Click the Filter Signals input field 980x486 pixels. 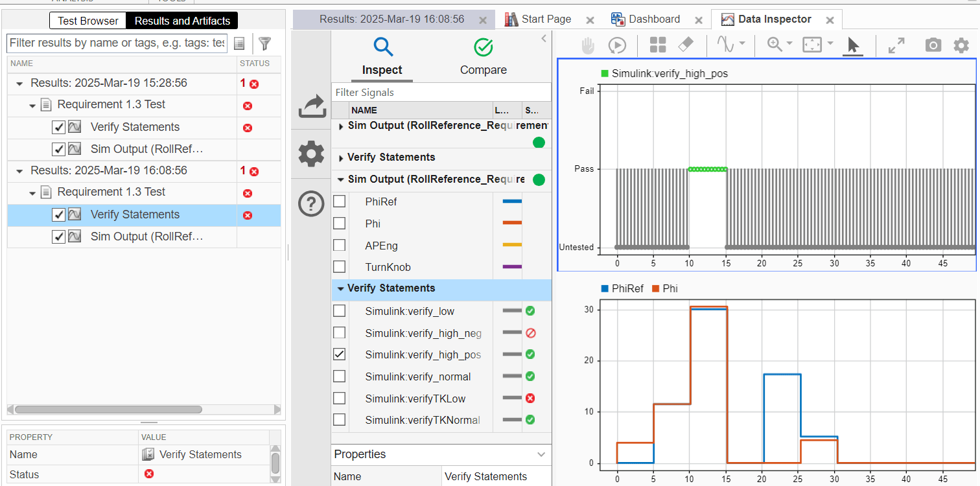[x=441, y=93]
